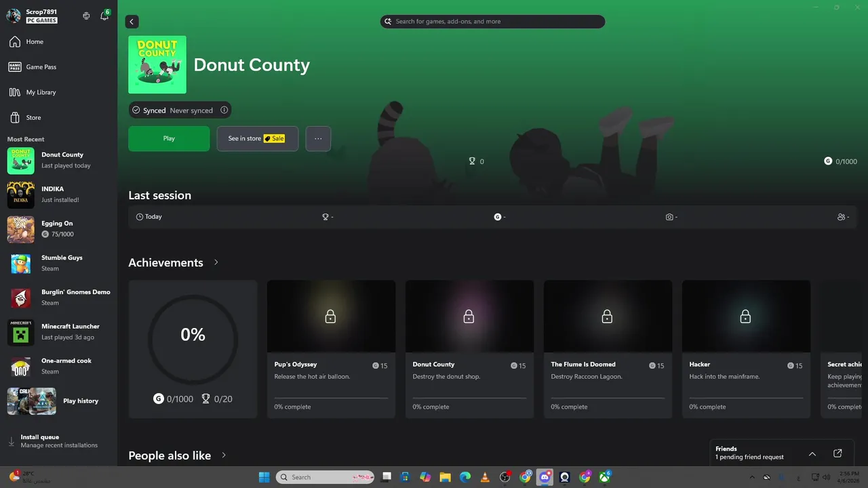
Task: Select INDIKA in Most Recent list
Action: 58,195
